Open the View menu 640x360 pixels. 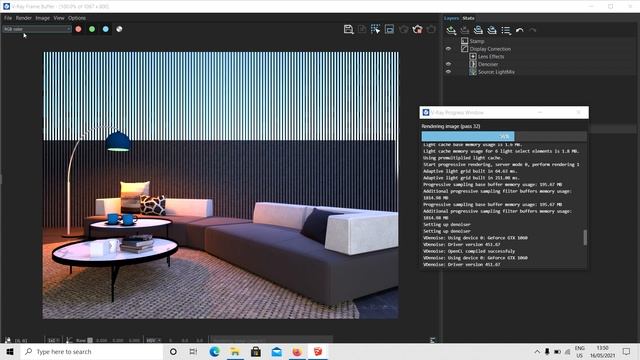click(59, 18)
